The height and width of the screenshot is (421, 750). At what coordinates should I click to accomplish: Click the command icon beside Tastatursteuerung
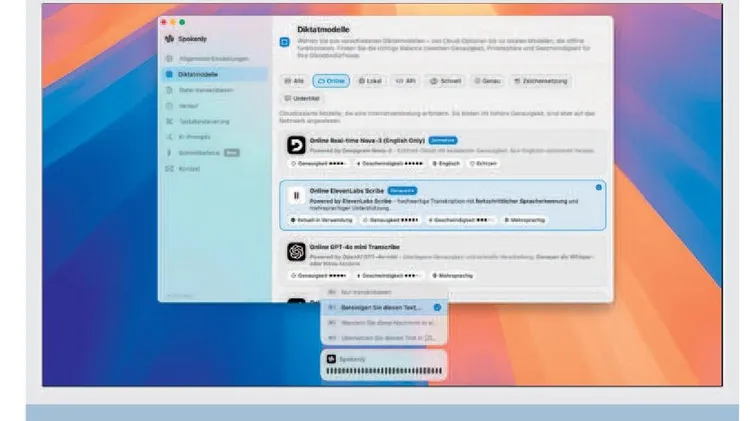pos(169,122)
